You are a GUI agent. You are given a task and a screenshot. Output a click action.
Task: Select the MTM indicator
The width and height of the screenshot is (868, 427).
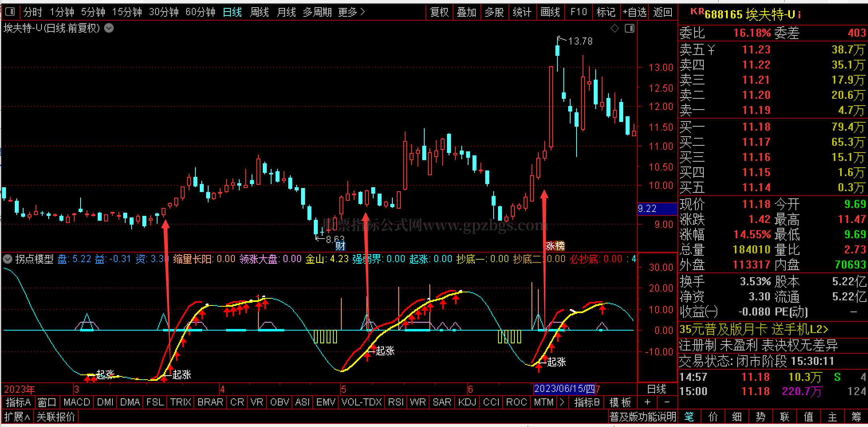pos(544,402)
